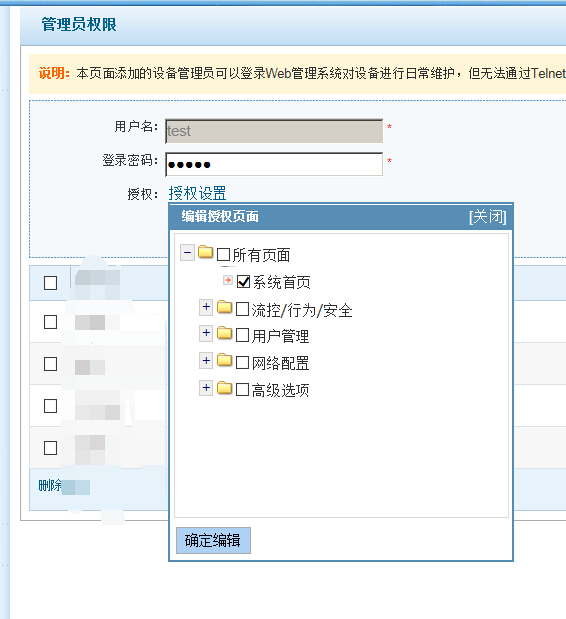Click the red arrow page icon beside 系统首页
The height and width of the screenshot is (619, 566).
click(x=228, y=280)
